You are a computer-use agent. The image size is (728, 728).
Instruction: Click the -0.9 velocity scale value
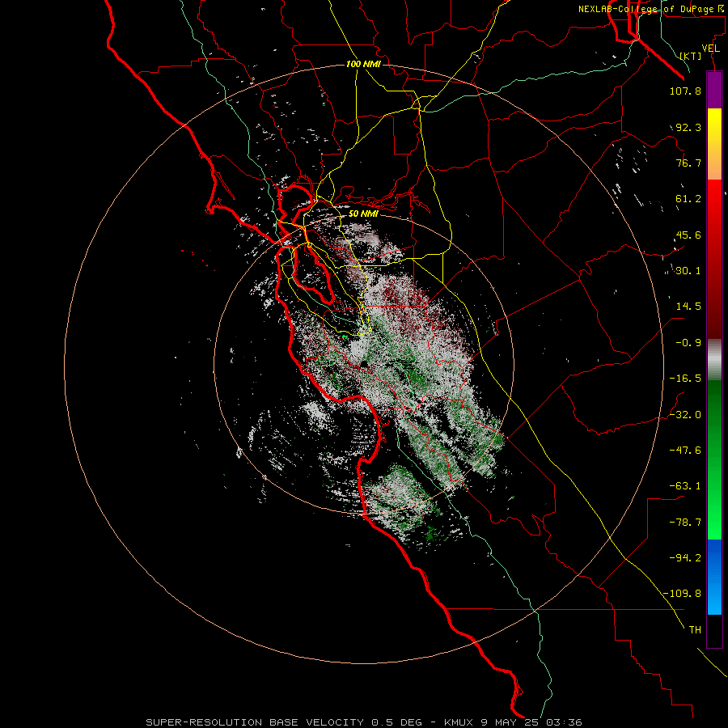point(688,343)
